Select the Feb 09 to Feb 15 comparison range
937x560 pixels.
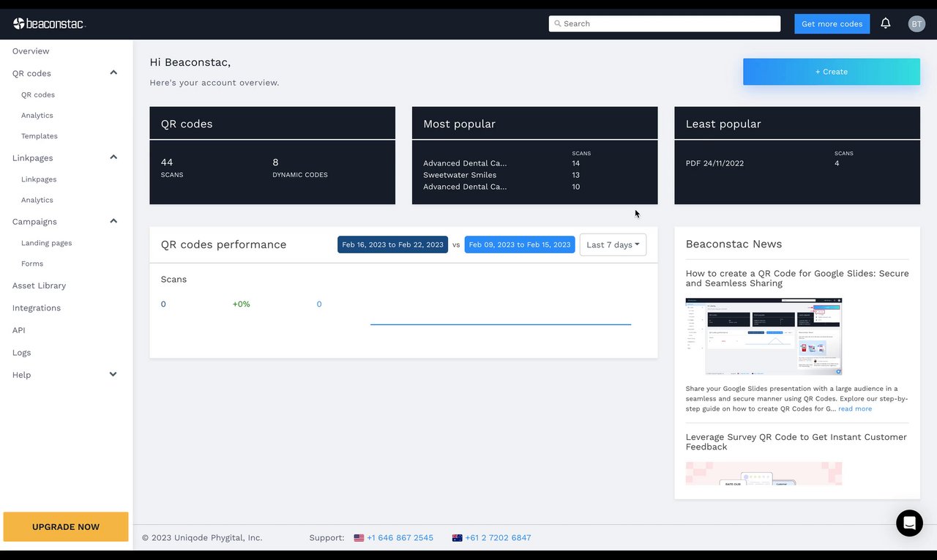520,244
